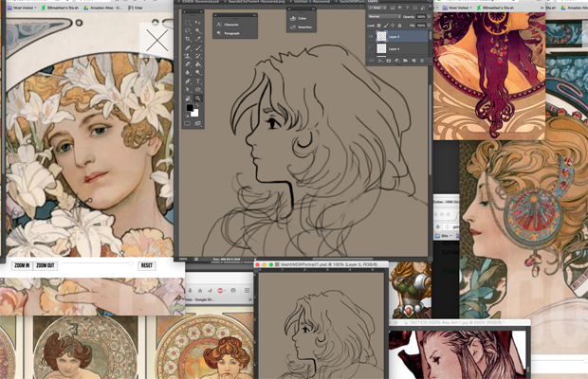Select the Zoom tool in toolbox

[198, 99]
